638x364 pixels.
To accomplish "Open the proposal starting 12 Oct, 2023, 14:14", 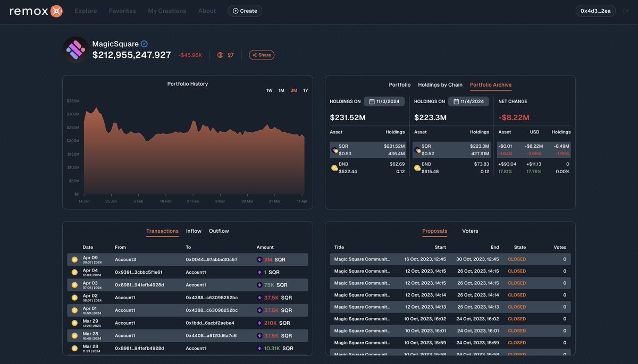I will click(450, 295).
